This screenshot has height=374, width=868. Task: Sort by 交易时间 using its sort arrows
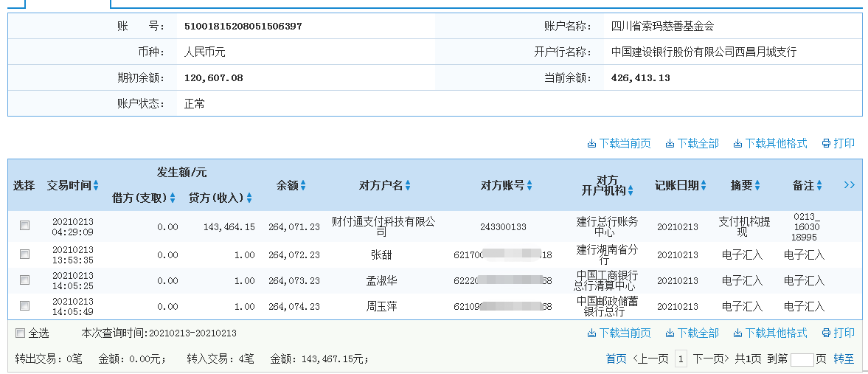(96, 186)
